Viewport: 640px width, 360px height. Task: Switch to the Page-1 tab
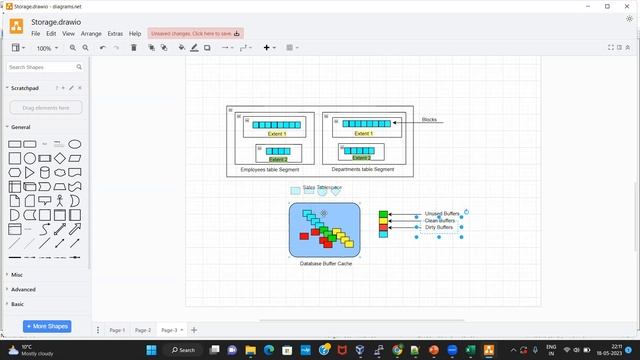pos(117,330)
